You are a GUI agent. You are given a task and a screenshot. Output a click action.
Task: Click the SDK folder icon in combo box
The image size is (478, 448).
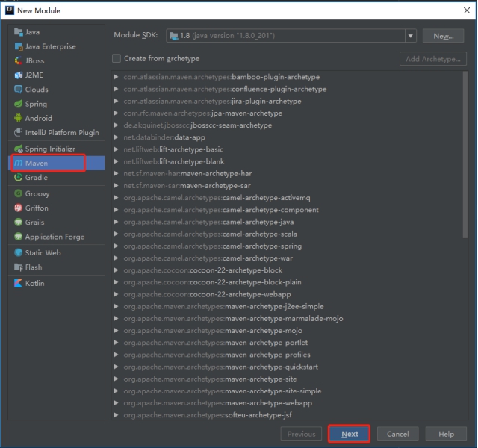(x=174, y=36)
